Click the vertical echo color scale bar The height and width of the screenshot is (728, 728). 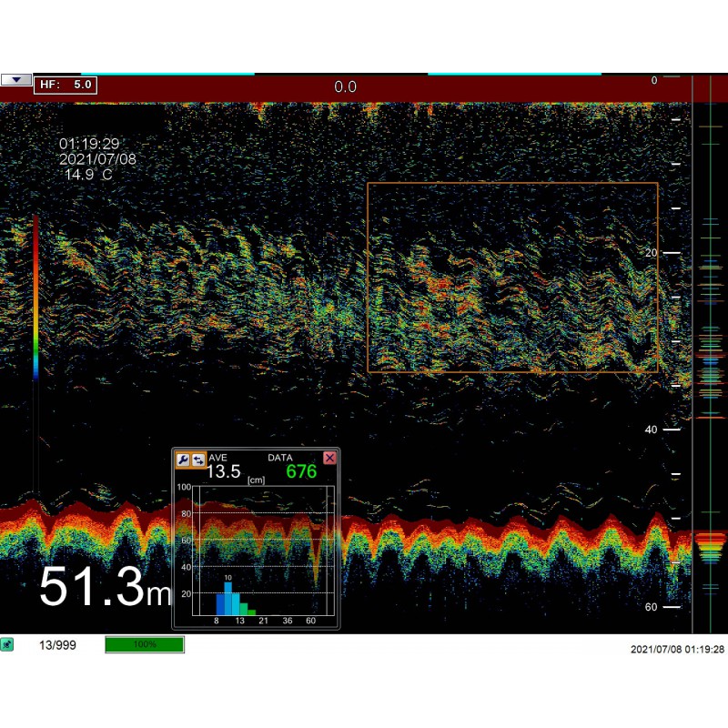35,298
